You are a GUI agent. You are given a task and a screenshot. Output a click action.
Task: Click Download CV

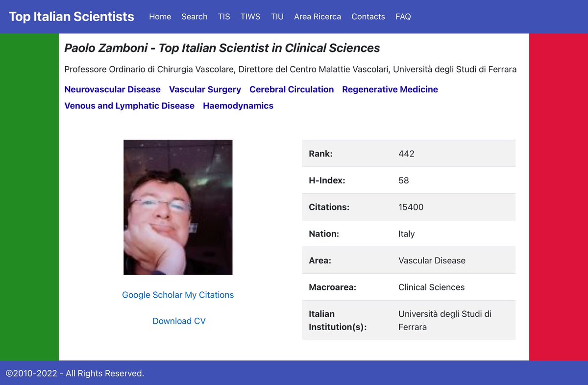pyautogui.click(x=179, y=321)
